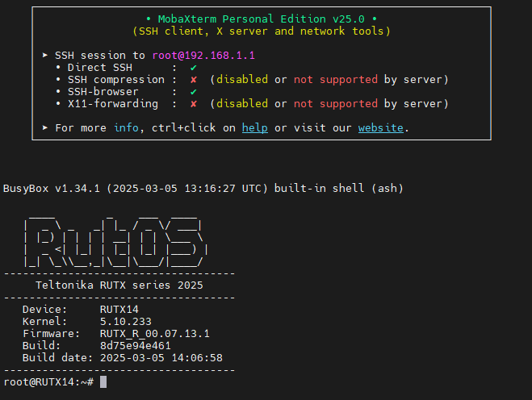Open the underlined help link
The width and height of the screenshot is (532, 400).
(x=255, y=128)
